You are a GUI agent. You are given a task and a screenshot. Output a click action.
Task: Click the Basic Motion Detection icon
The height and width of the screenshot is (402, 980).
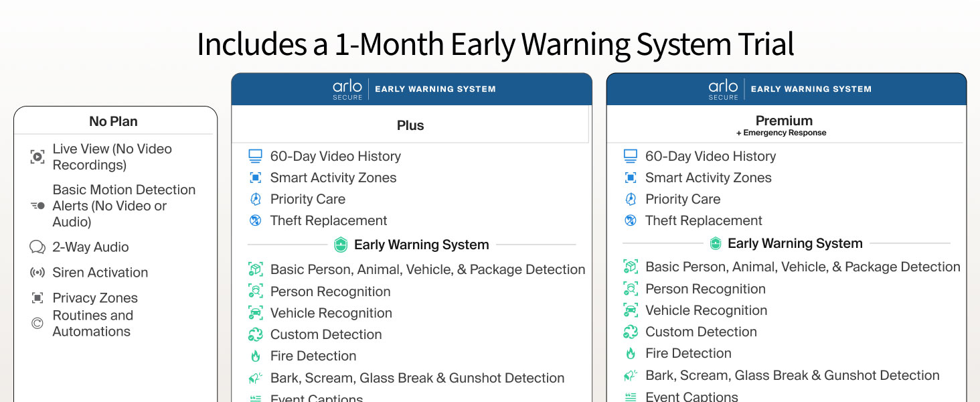click(x=37, y=206)
